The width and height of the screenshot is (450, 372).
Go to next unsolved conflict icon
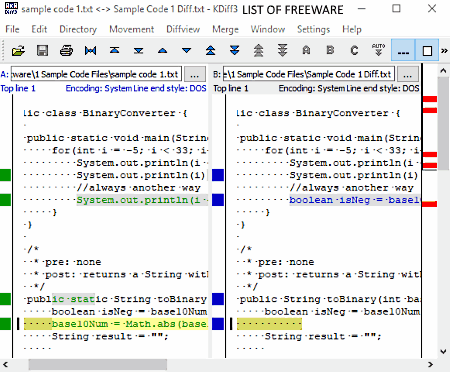point(282,51)
